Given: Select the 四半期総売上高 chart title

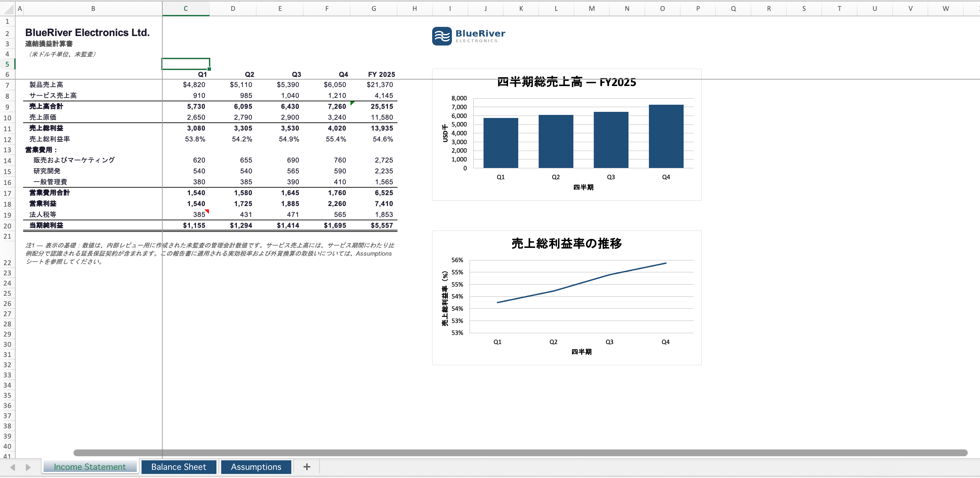Looking at the screenshot, I should [567, 82].
